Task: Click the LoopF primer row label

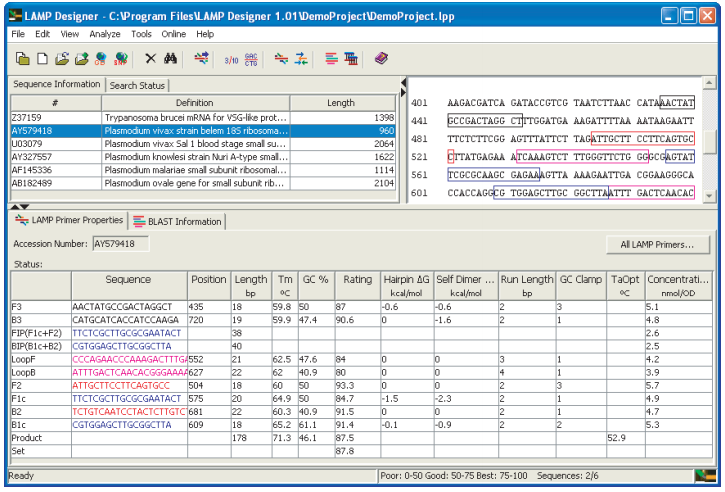Action: pyautogui.click(x=41, y=359)
